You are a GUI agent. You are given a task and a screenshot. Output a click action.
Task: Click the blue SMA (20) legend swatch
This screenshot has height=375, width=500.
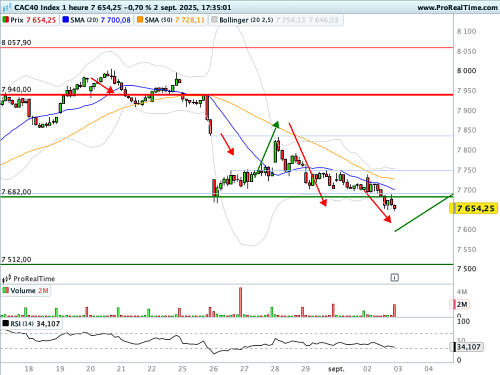pyautogui.click(x=65, y=20)
